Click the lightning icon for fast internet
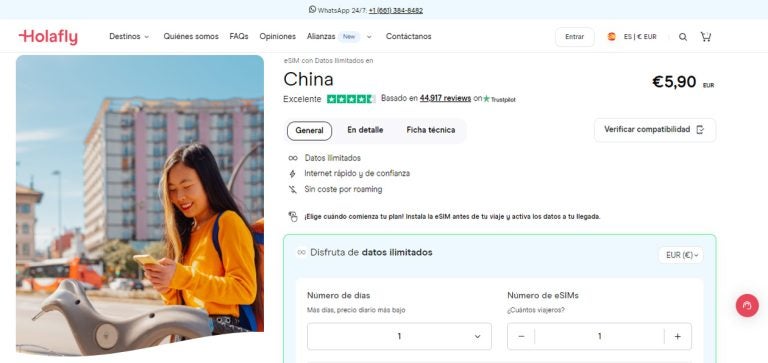The image size is (768, 363). 293,174
